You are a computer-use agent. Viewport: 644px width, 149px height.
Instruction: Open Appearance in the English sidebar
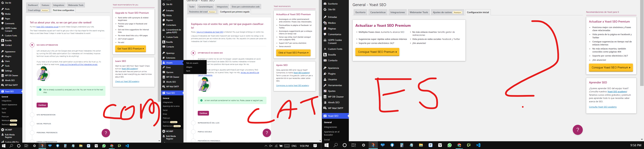point(10,52)
